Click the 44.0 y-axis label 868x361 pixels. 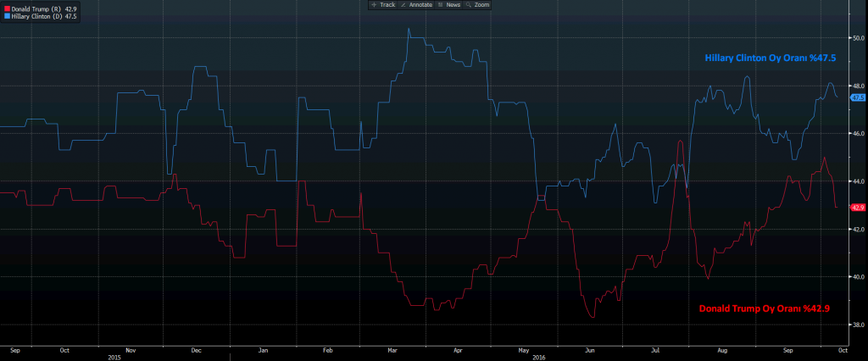[x=859, y=181]
